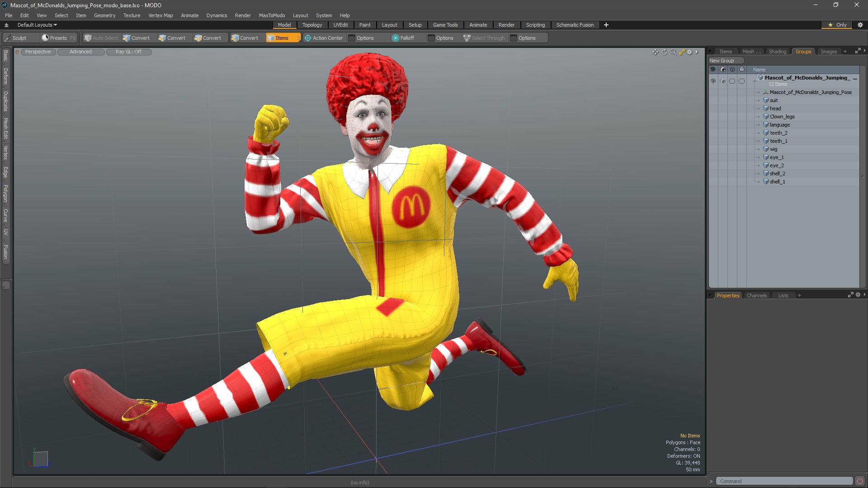868x488 pixels.
Task: Toggle the Only star button
Action: (837, 25)
